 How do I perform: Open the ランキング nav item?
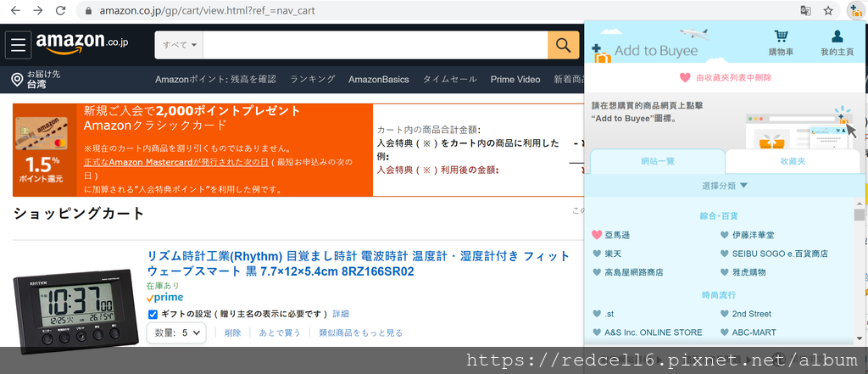click(x=312, y=79)
